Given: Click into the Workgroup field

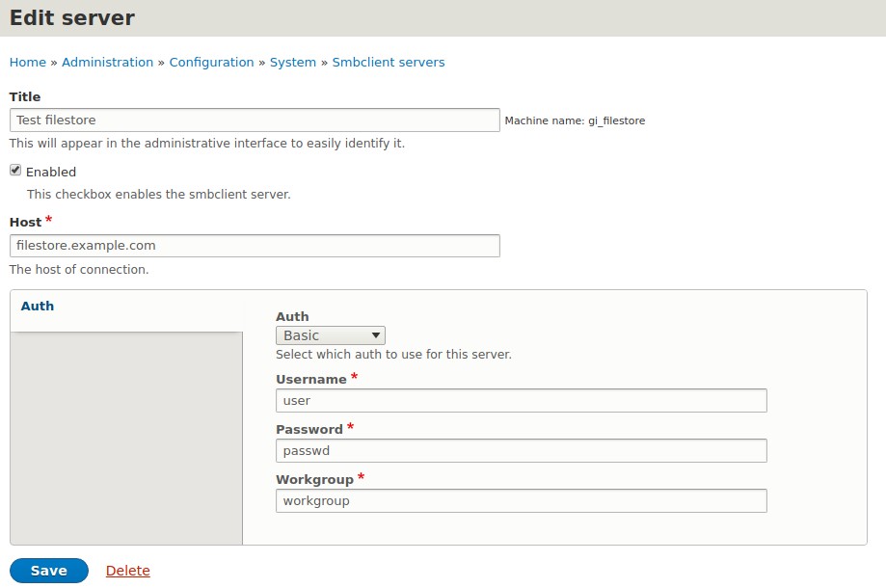Looking at the screenshot, I should (x=521, y=501).
